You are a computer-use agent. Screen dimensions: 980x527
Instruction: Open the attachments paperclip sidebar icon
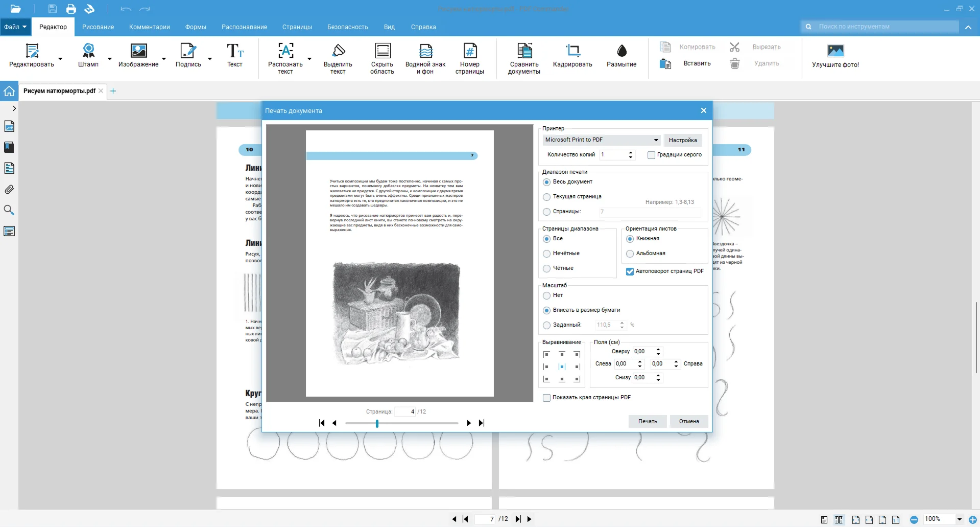(9, 190)
